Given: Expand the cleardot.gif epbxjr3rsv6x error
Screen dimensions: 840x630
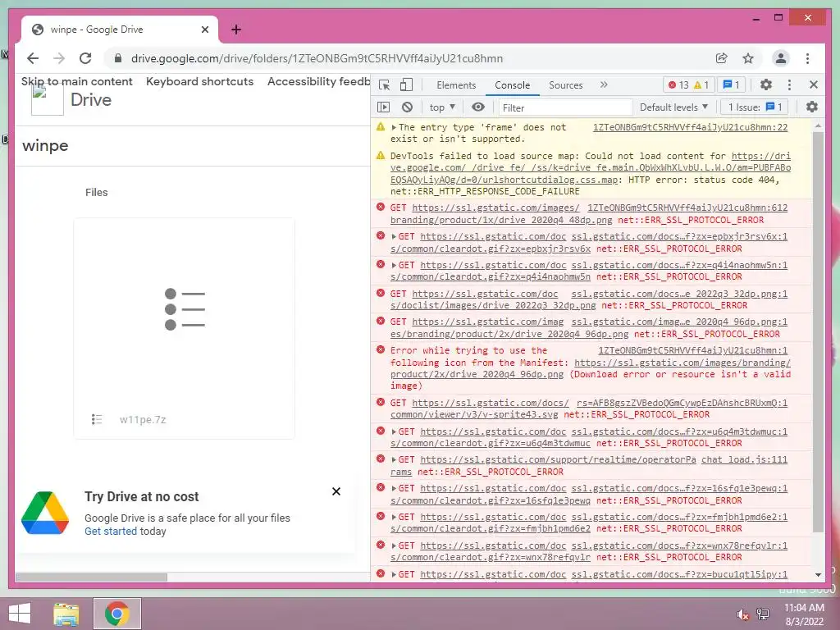Looking at the screenshot, I should click(394, 236).
